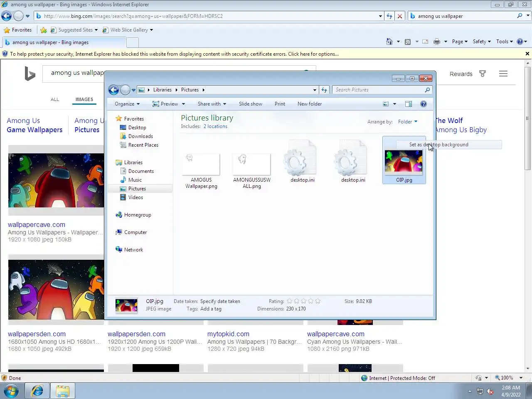
Task: Toggle the Explorer preview pane button
Action: coord(409,104)
